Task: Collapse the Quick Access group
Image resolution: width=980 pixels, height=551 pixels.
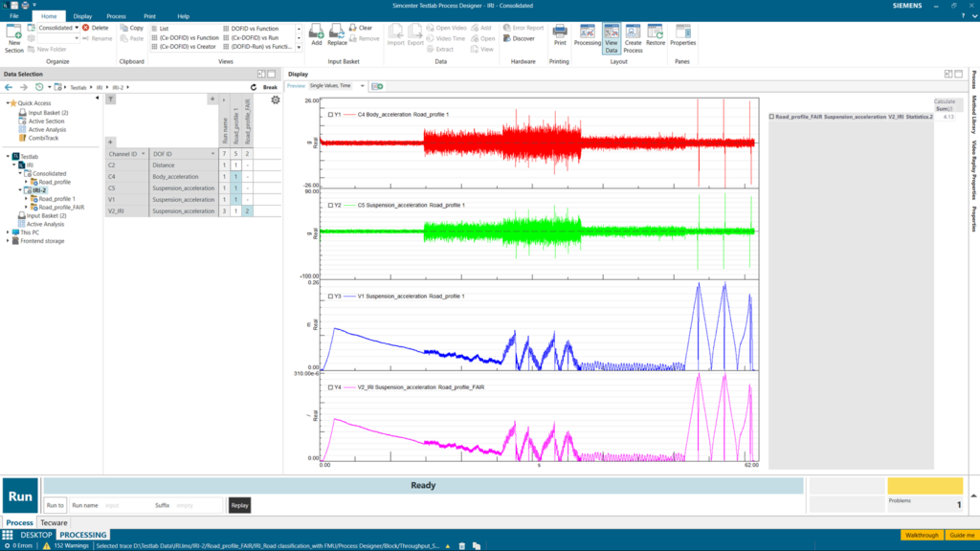Action: point(8,103)
